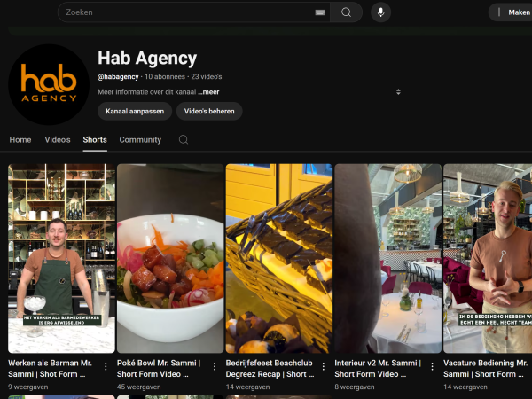Image resolution: width=532 pixels, height=399 pixels.
Task: Switch to the Video's tab
Action: click(x=58, y=140)
